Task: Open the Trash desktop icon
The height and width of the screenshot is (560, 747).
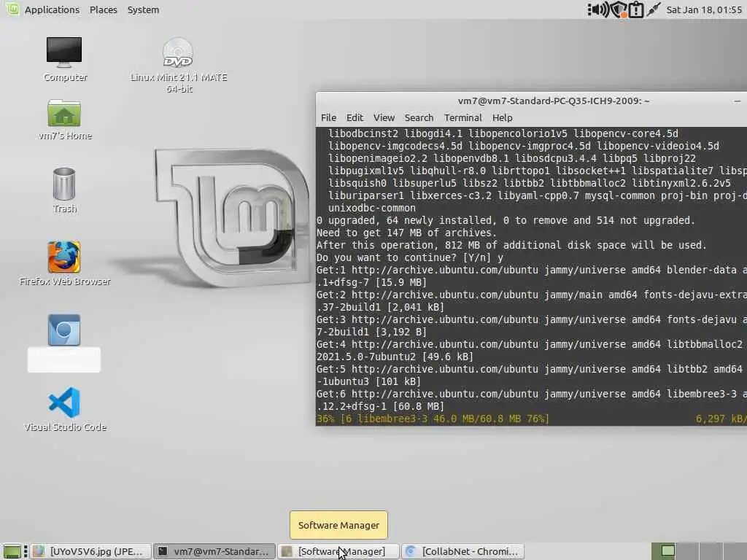Action: [x=64, y=190]
